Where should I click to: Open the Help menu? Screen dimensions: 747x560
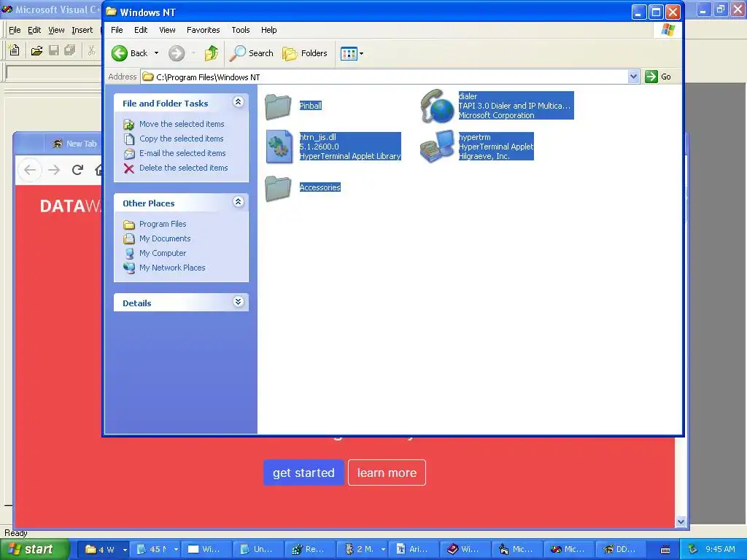[x=268, y=30]
